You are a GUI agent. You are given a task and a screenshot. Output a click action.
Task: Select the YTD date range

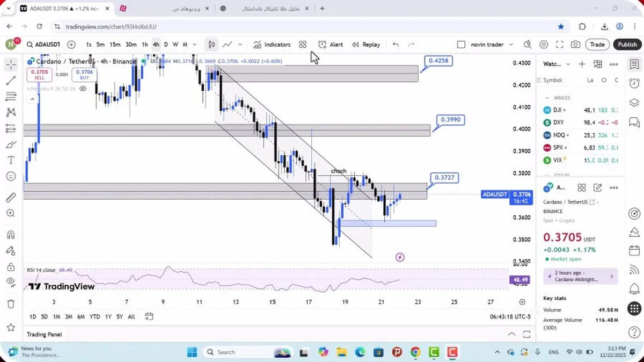point(94,317)
